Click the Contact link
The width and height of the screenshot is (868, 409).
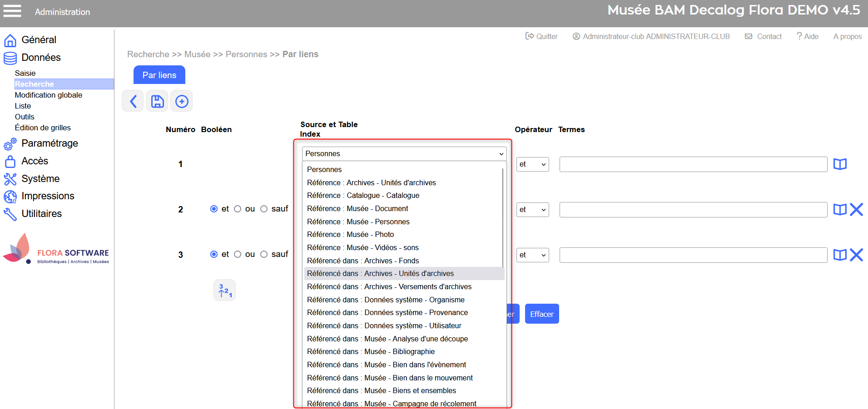(x=763, y=36)
